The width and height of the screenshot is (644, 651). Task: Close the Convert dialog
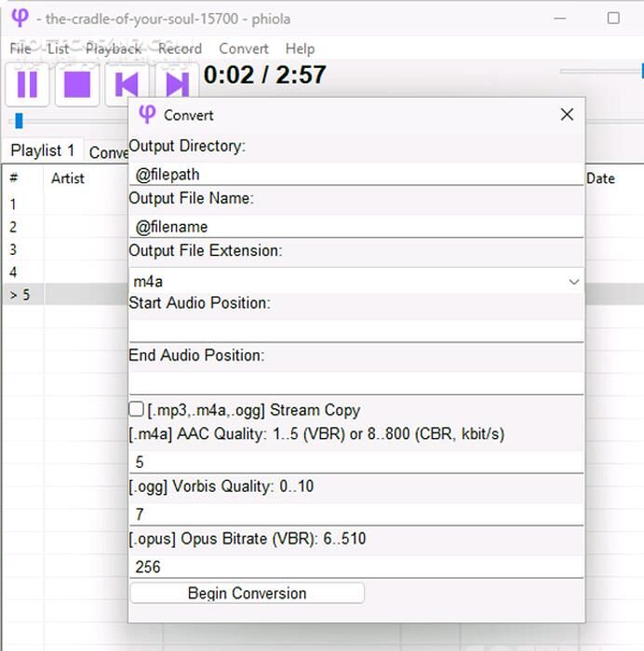pyautogui.click(x=567, y=114)
